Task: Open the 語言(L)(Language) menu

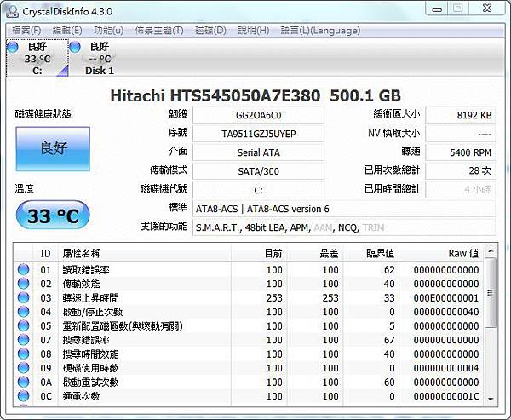Action: [320, 31]
